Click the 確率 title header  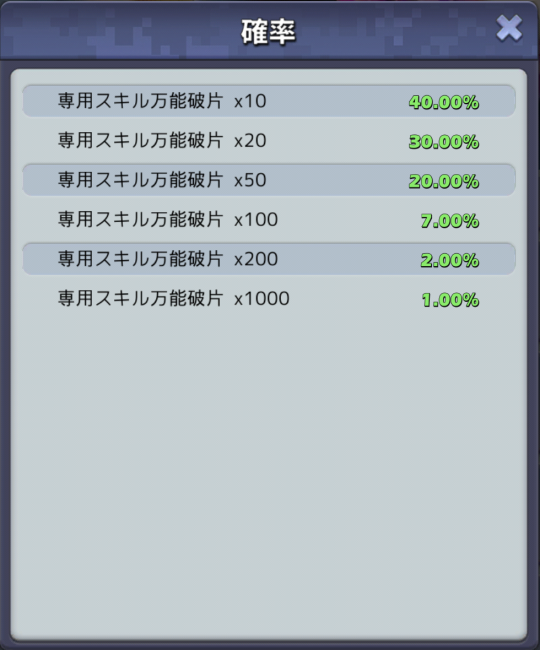pos(268,32)
